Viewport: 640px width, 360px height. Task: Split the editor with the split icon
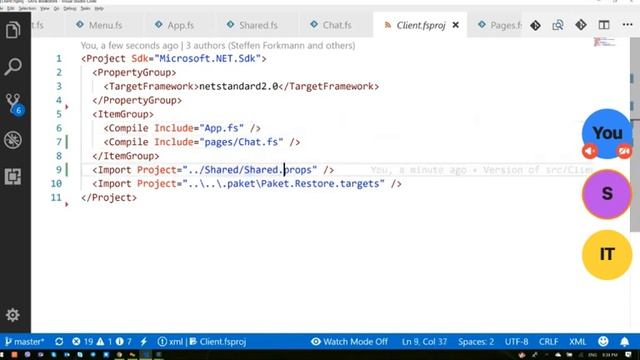click(604, 25)
